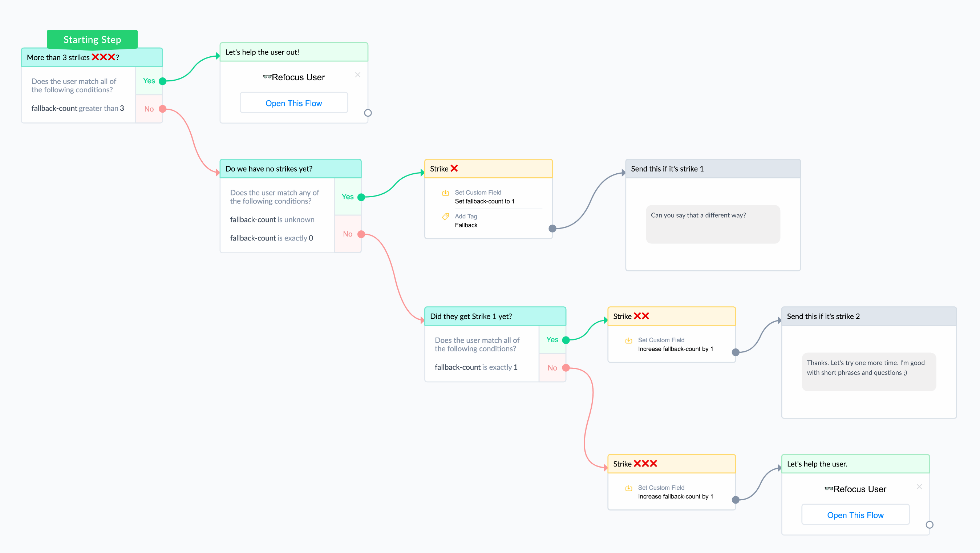Viewport: 980px width, 553px height.
Task: Select Yes connector dot of More than 3 strikes
Action: coord(162,81)
